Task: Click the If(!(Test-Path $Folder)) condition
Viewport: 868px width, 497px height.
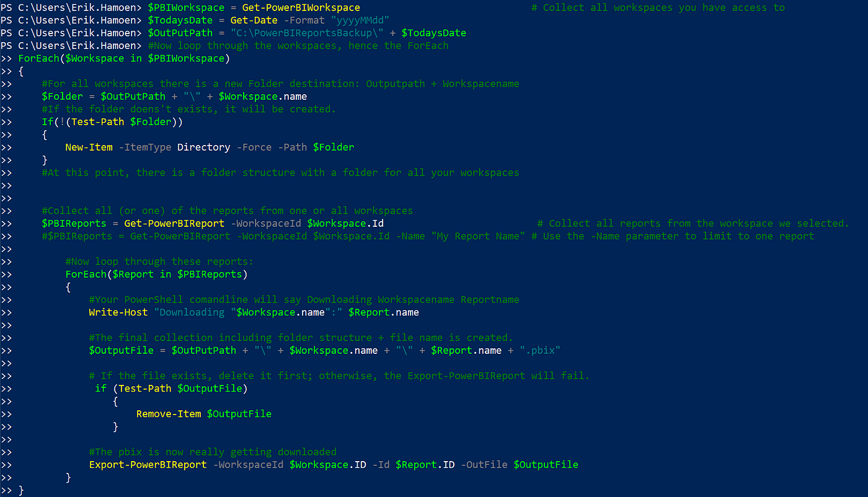Action: (x=112, y=121)
